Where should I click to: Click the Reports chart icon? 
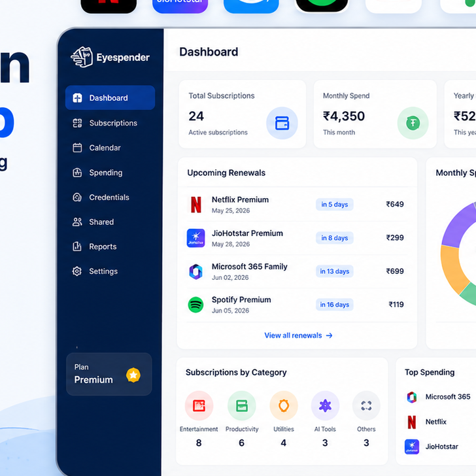coord(77,246)
